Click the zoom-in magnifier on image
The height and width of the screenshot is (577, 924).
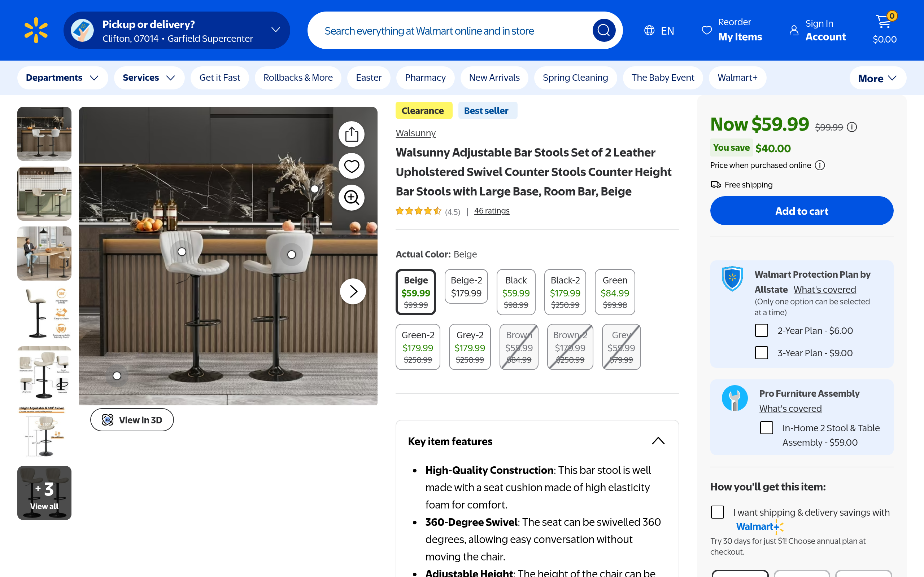[x=351, y=198]
